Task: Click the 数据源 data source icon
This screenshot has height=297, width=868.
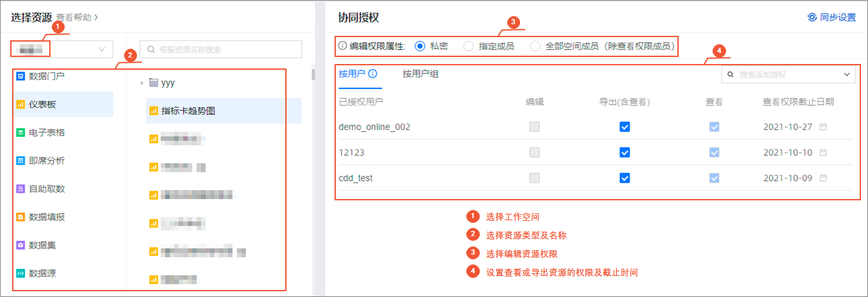Action: tap(20, 273)
